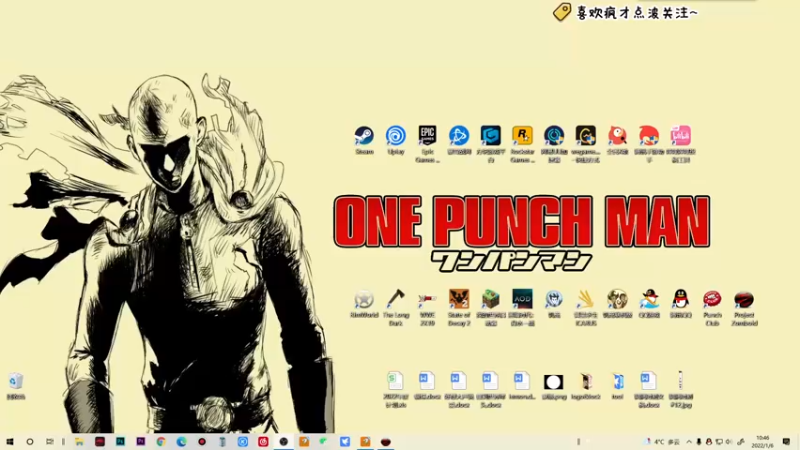Open Task View in the taskbar
800x450 pixels.
[x=49, y=442]
